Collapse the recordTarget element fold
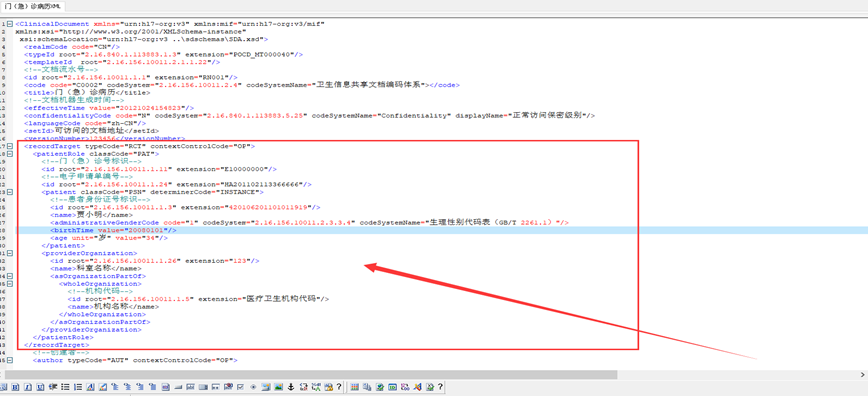Image resolution: width=868 pixels, height=396 pixels. tap(10, 146)
